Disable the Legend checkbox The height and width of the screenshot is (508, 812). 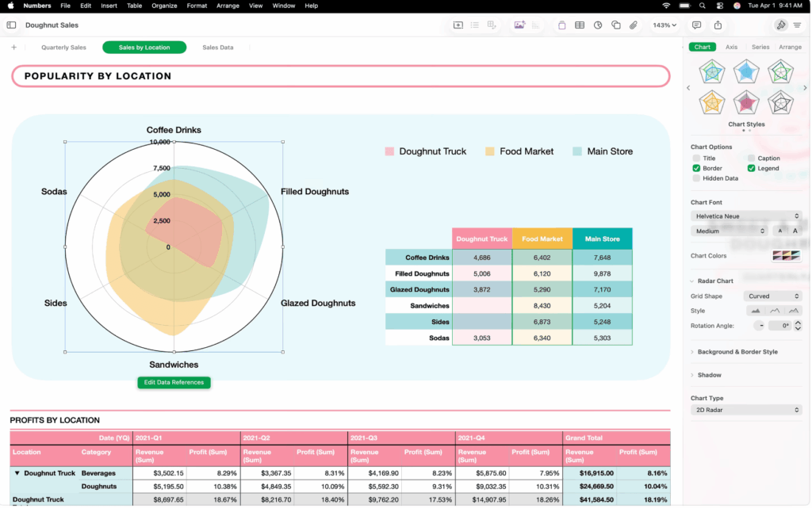pyautogui.click(x=751, y=167)
